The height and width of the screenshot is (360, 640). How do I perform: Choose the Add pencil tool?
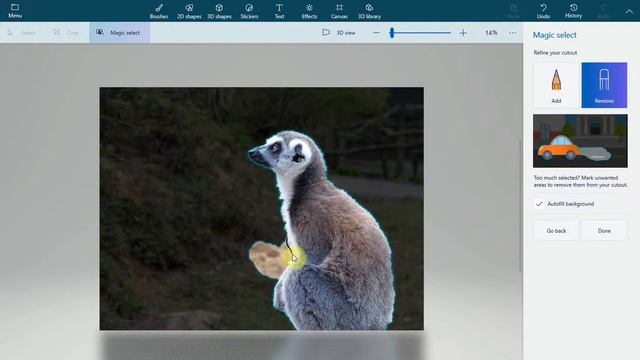556,85
